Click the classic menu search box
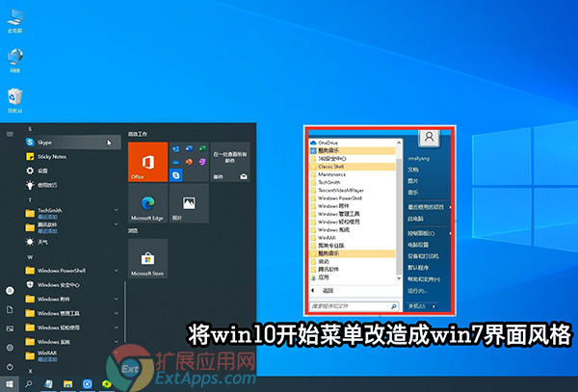 coord(354,306)
